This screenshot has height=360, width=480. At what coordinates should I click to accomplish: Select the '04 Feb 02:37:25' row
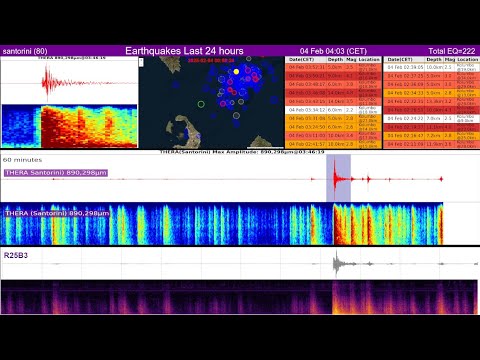point(432,76)
